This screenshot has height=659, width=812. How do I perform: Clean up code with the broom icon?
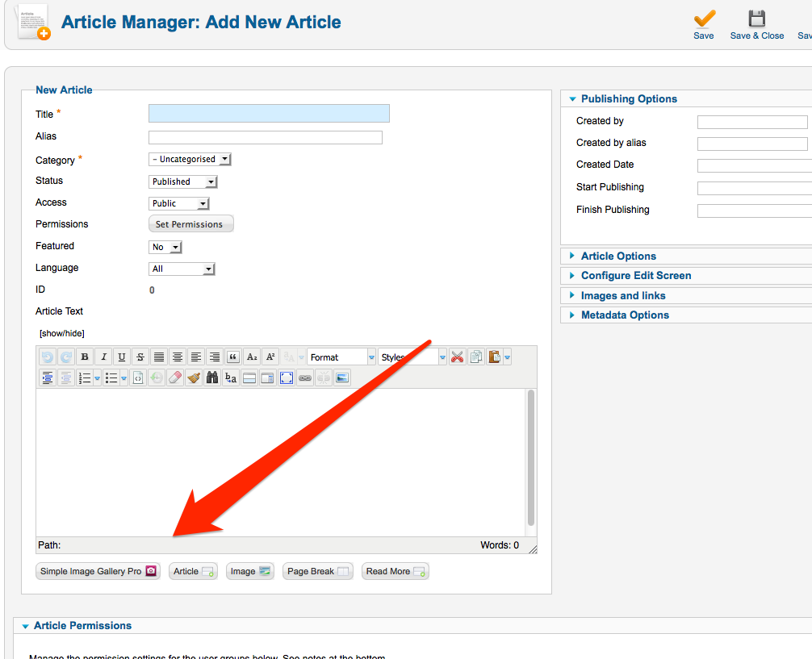click(x=194, y=378)
